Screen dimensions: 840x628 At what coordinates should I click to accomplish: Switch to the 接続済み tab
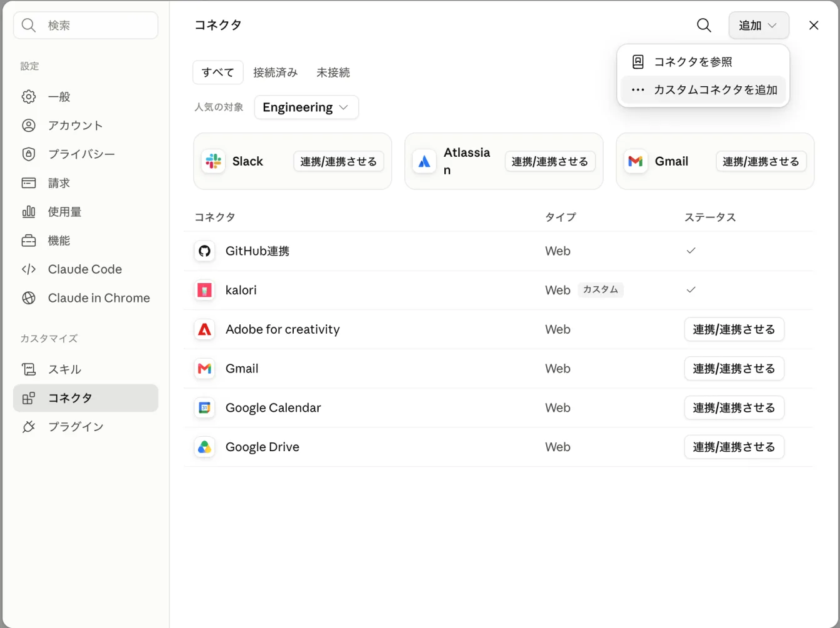[276, 72]
